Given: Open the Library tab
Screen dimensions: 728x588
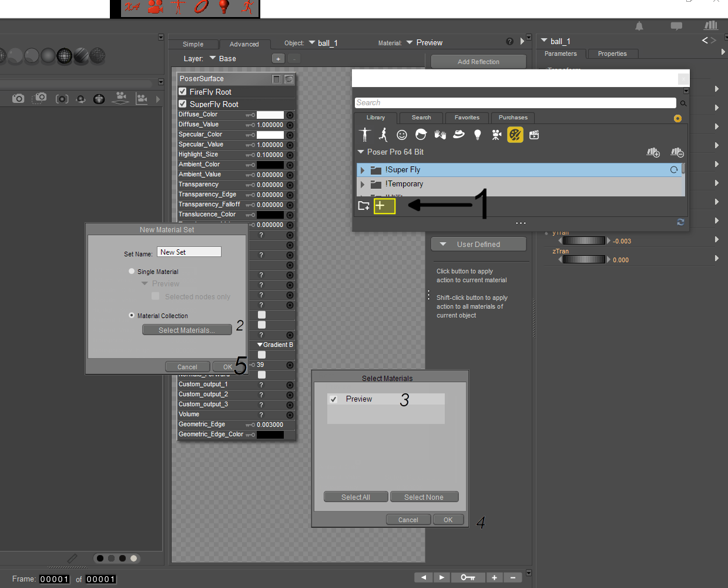Looking at the screenshot, I should [x=375, y=118].
